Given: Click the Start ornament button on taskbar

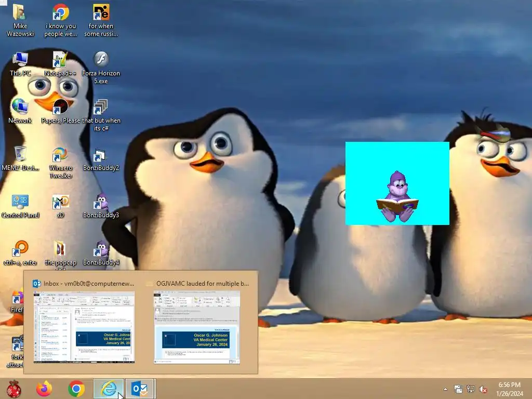Looking at the screenshot, I should (x=14, y=389).
